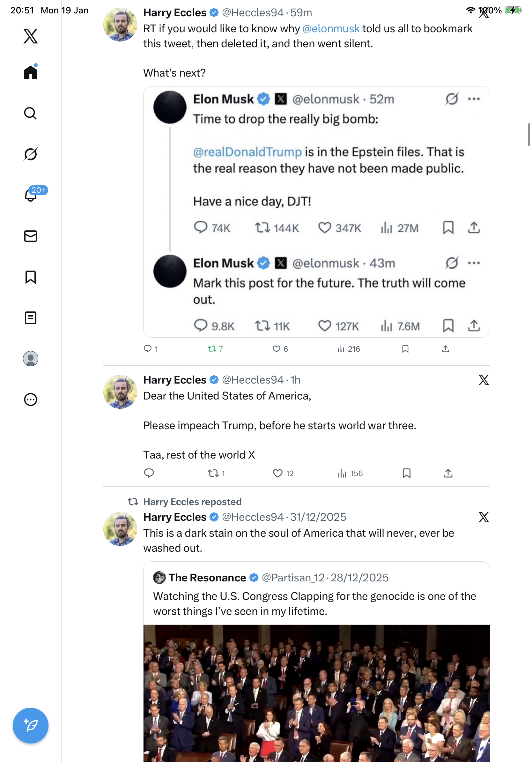Open the Congress clapping video thumbnail
This screenshot has width=532, height=762.
coord(316,693)
